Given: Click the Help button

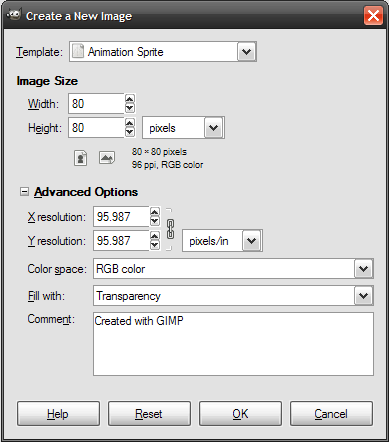Looking at the screenshot, I should pos(58,414).
